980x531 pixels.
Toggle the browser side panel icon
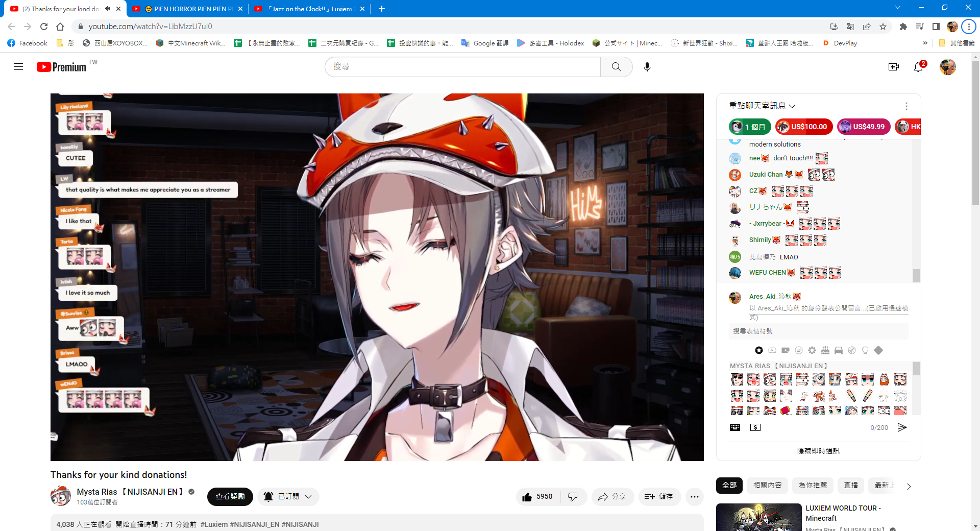[x=936, y=27]
